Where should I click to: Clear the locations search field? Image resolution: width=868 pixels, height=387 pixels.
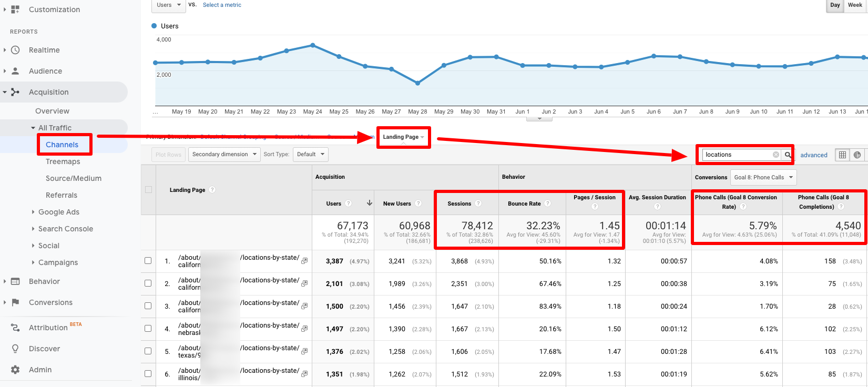[x=775, y=155]
